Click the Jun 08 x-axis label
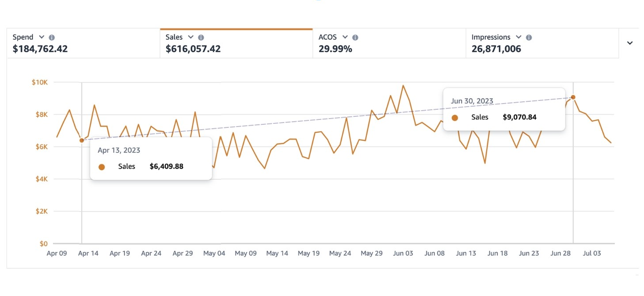 (x=434, y=254)
